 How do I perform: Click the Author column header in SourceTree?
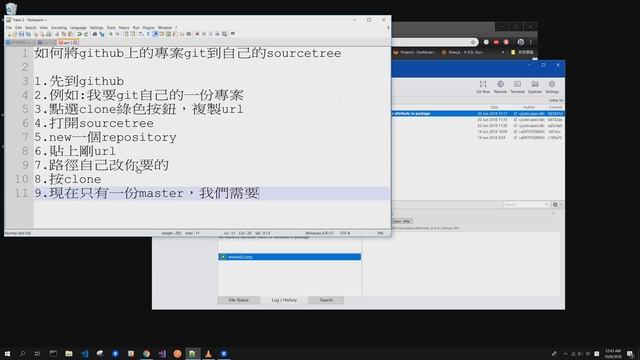pos(529,107)
